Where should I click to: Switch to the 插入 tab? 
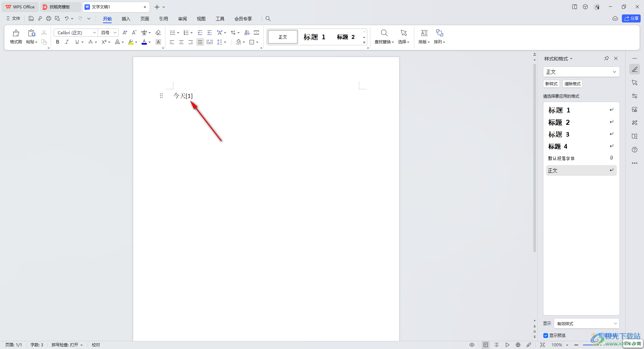pyautogui.click(x=126, y=18)
